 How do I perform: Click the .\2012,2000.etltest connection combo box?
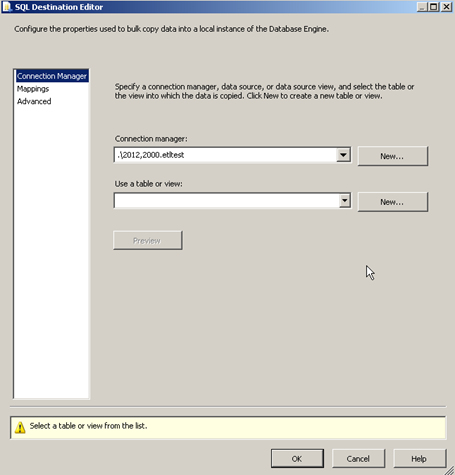(232, 155)
